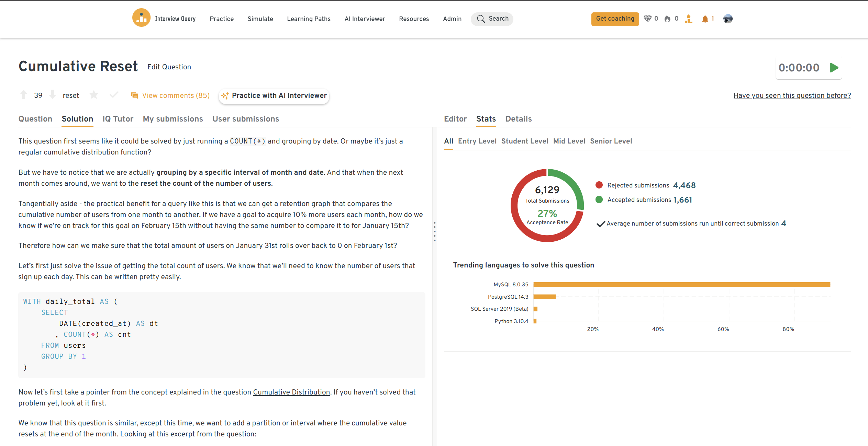Switch to the Details tab

click(x=518, y=119)
